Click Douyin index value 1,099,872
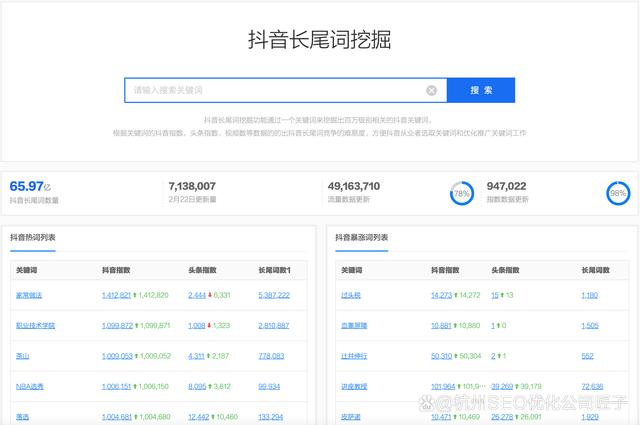Viewport: 640px width, 425px height. tap(117, 325)
